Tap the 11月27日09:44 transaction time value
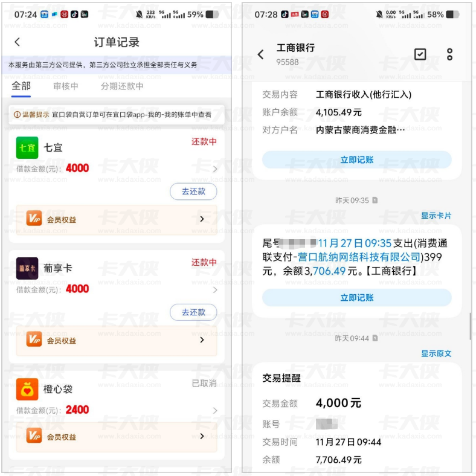476x476 pixels. pyautogui.click(x=348, y=442)
